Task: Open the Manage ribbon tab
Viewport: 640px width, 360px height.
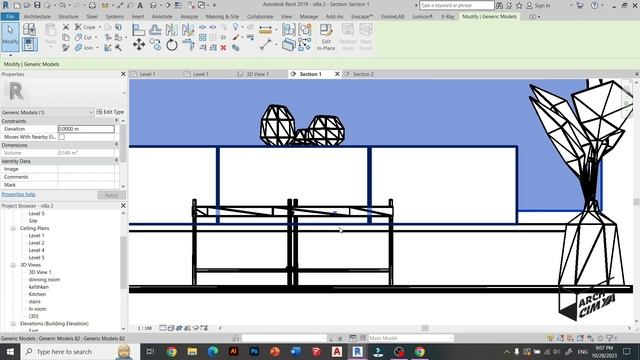Action: tap(309, 17)
